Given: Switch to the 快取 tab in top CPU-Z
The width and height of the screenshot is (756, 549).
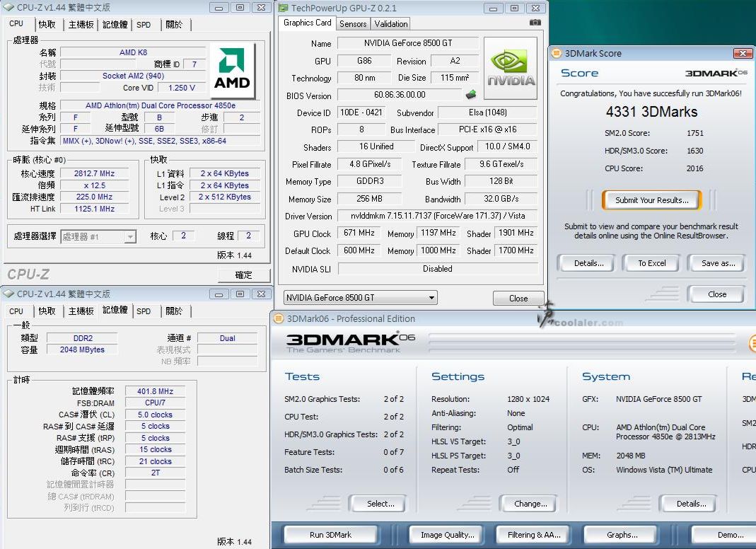Looking at the screenshot, I should 47,25.
